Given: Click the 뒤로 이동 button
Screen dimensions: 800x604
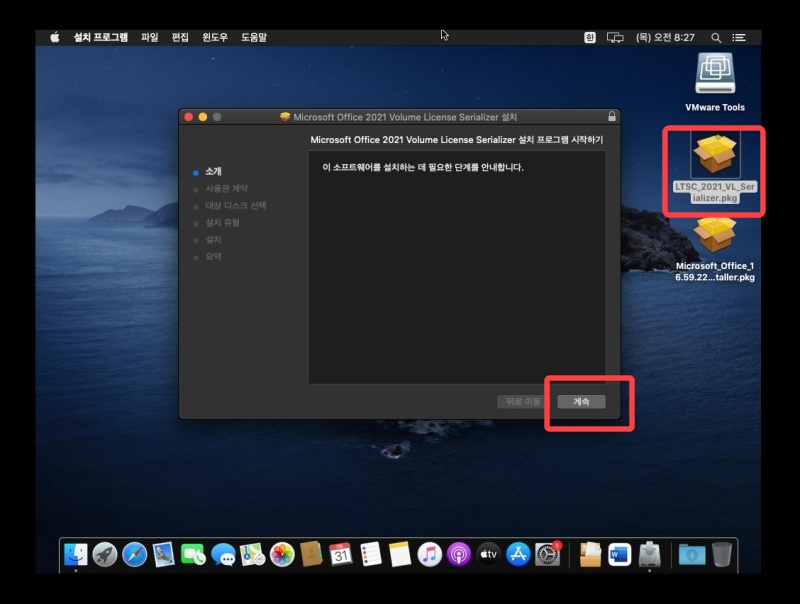Looking at the screenshot, I should click(522, 401).
